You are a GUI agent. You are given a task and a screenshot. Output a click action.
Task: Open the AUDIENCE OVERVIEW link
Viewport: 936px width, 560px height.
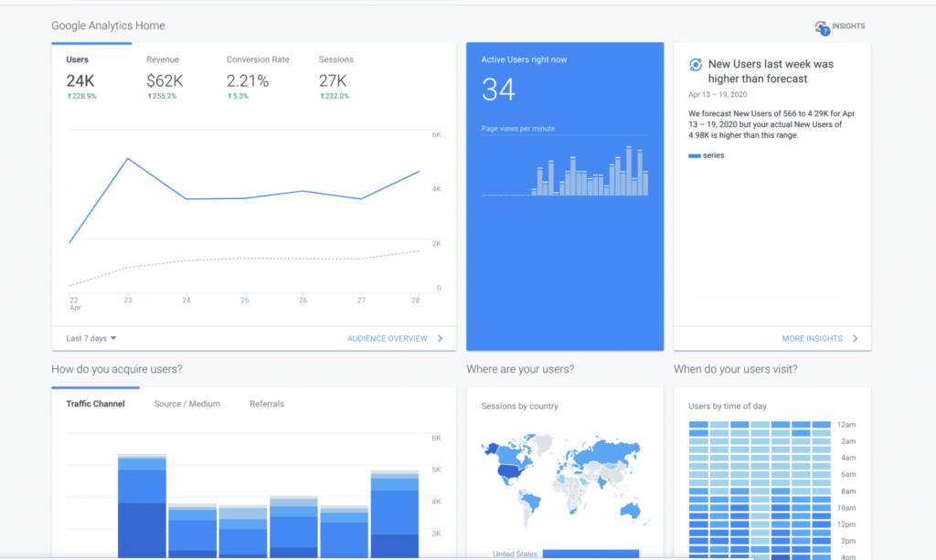pos(387,339)
